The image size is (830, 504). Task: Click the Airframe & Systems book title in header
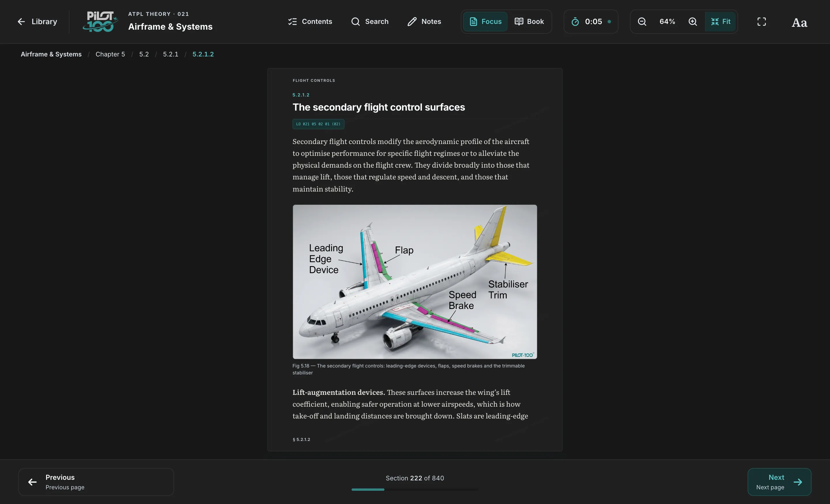point(170,26)
